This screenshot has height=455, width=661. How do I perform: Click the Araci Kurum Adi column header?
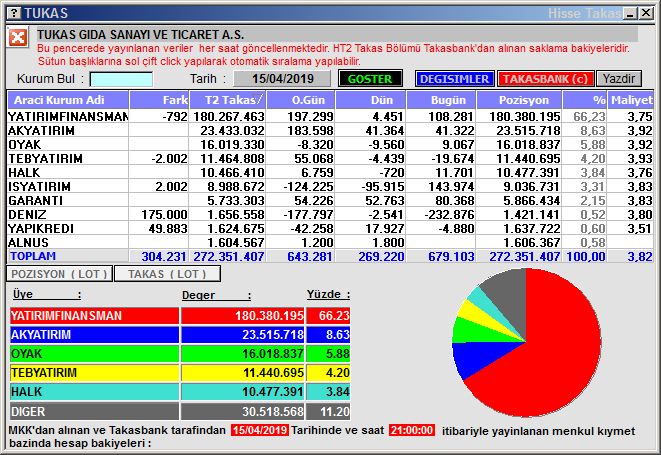68,100
